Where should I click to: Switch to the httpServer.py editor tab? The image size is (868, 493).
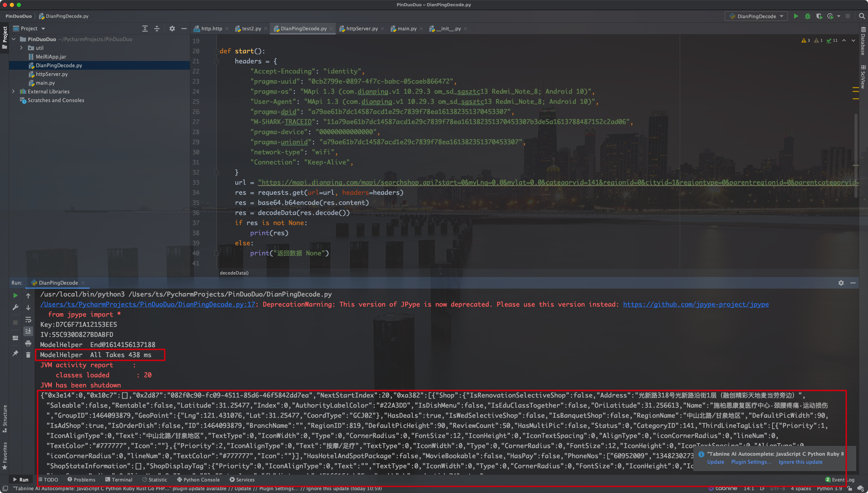click(x=362, y=29)
